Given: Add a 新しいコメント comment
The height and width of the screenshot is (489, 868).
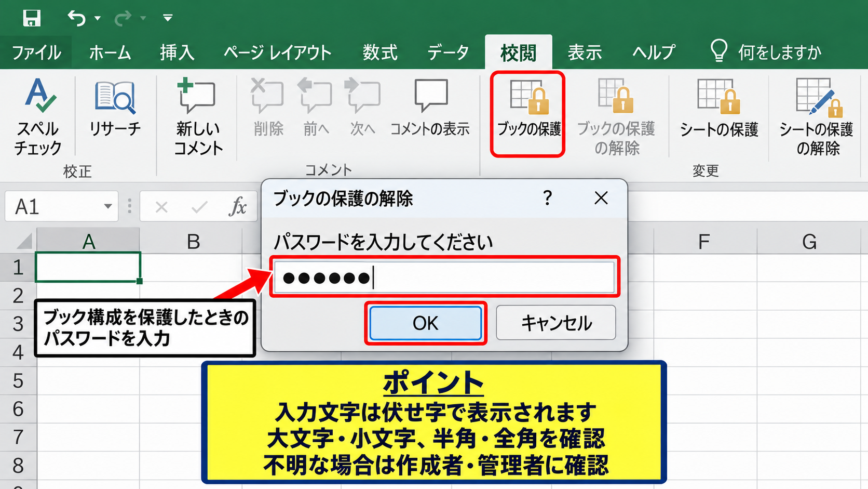Looking at the screenshot, I should (198, 117).
